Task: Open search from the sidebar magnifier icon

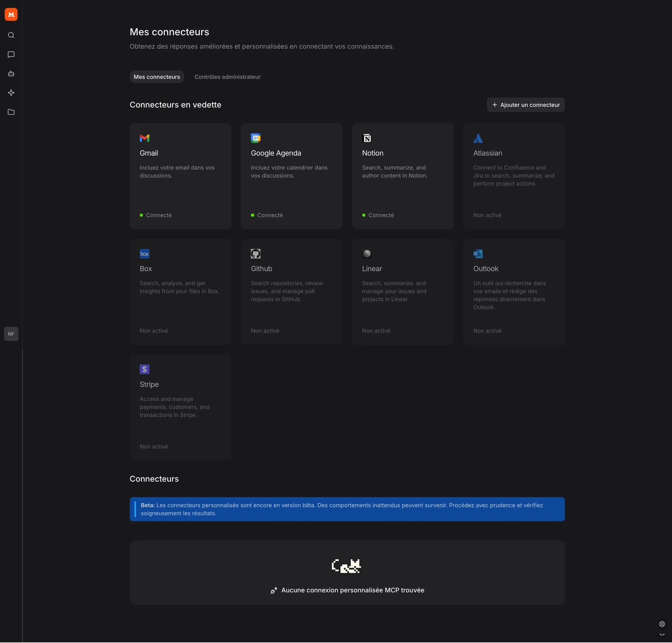Action: (11, 35)
